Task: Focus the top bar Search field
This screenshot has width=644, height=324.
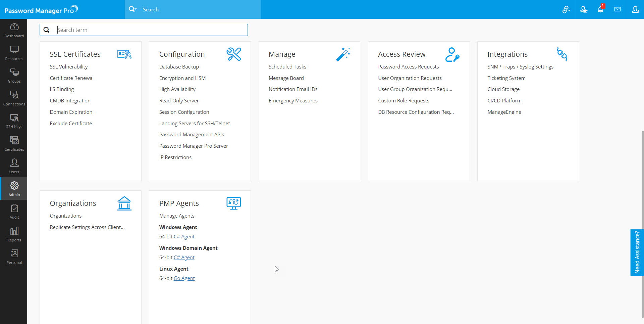Action: [x=200, y=9]
